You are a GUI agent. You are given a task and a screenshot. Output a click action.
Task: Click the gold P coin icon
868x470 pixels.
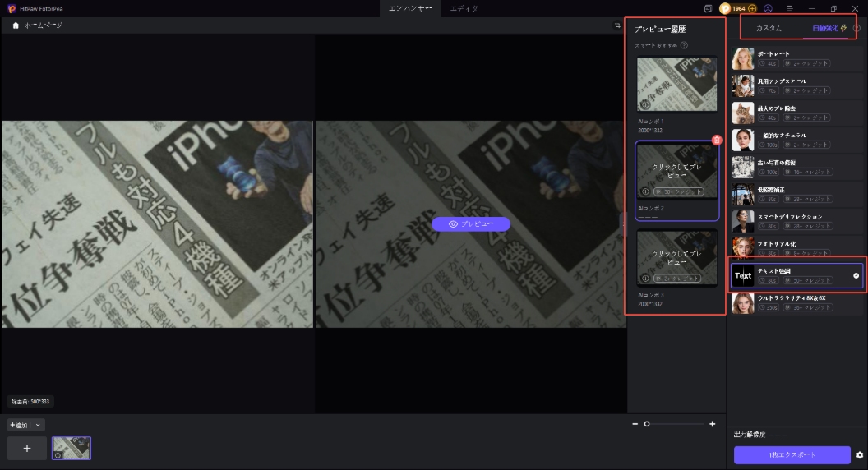point(725,8)
